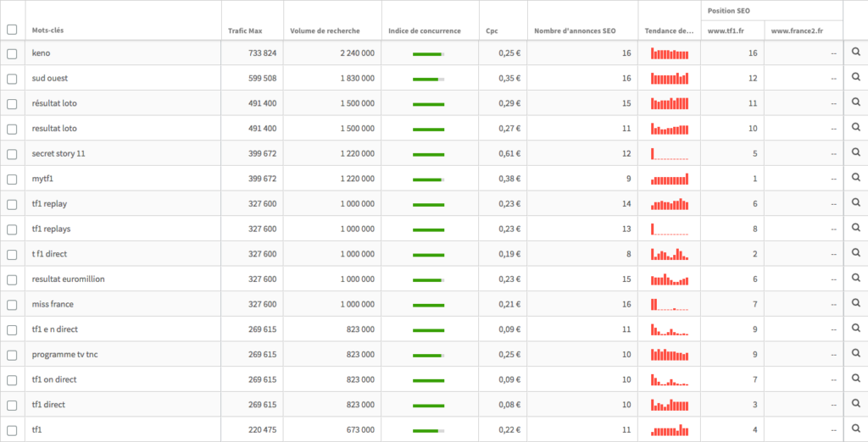This screenshot has height=442, width=868.
Task: Click keyword text 'programme tv tnc'
Action: (x=65, y=355)
